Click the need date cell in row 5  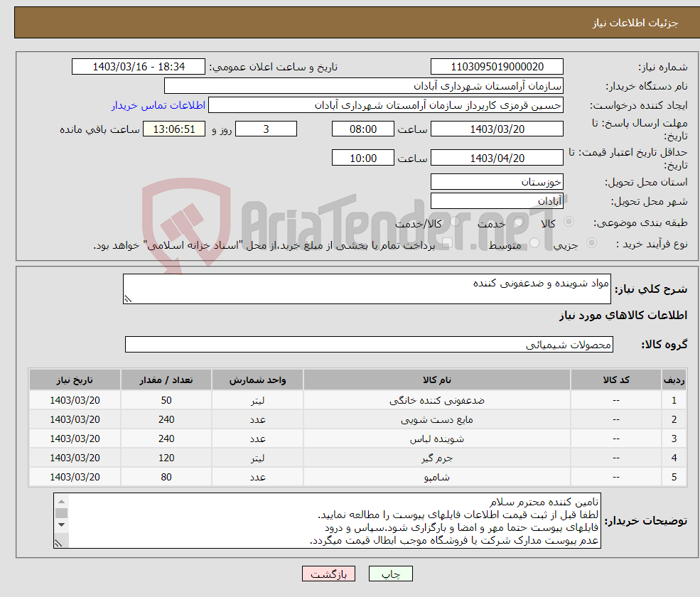click(75, 477)
